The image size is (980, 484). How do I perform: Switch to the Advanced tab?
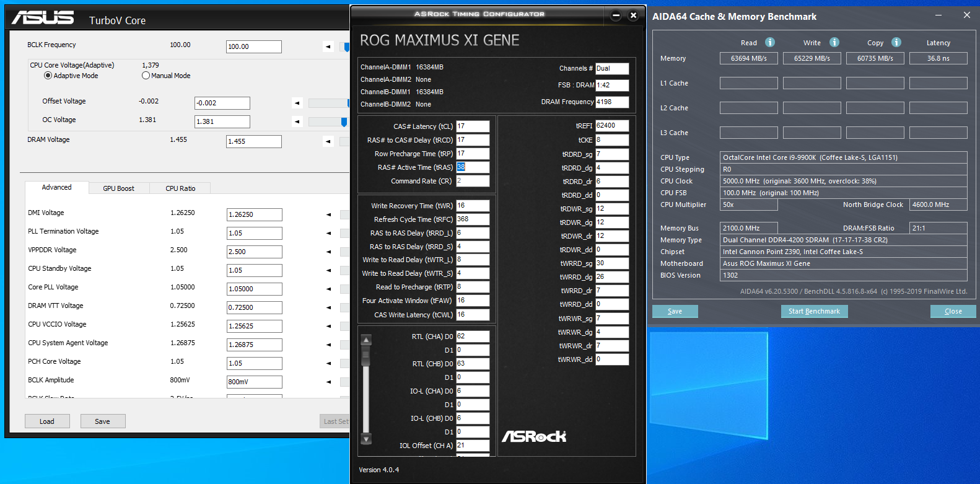(x=56, y=187)
